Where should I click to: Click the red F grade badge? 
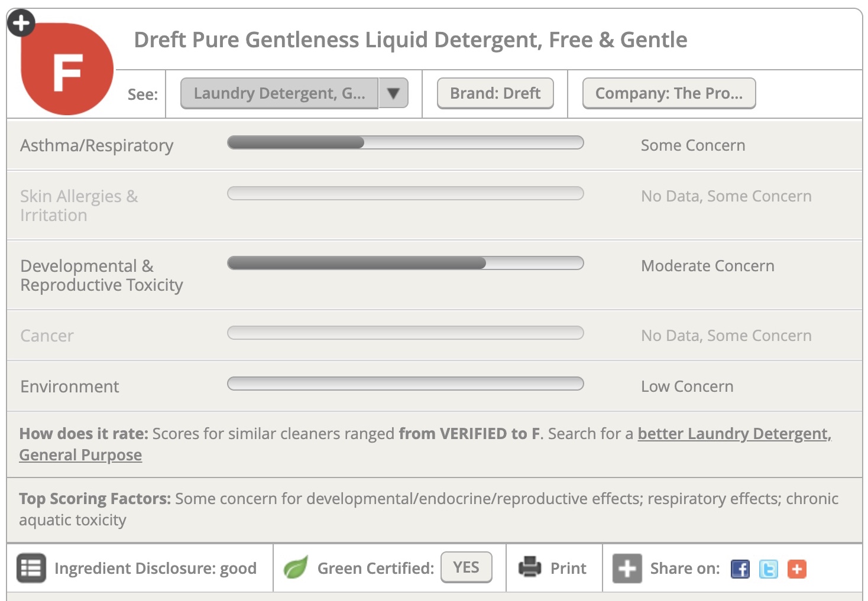[x=67, y=72]
